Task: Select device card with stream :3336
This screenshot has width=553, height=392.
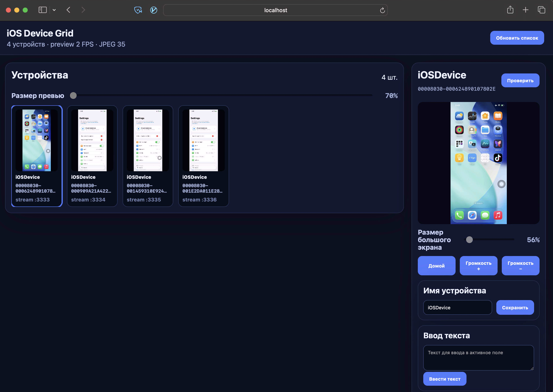Action: tap(203, 156)
